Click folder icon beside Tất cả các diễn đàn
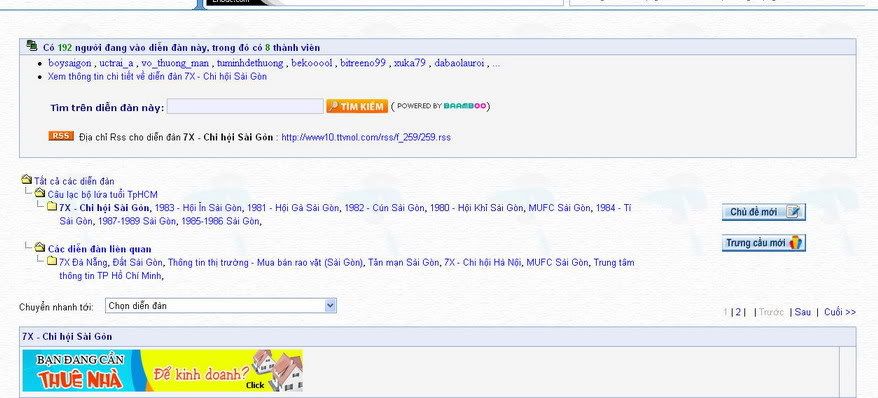Viewport: 878px width, 398px height. (x=26, y=179)
